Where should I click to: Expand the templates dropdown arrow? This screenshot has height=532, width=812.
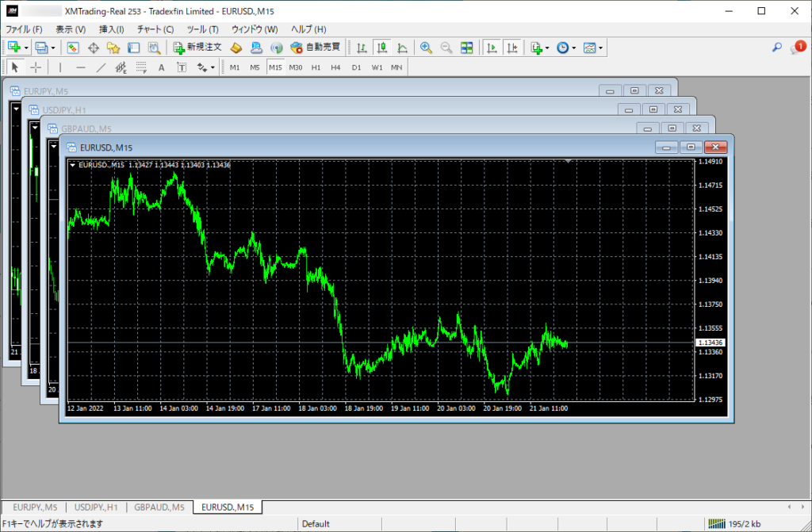(x=600, y=48)
